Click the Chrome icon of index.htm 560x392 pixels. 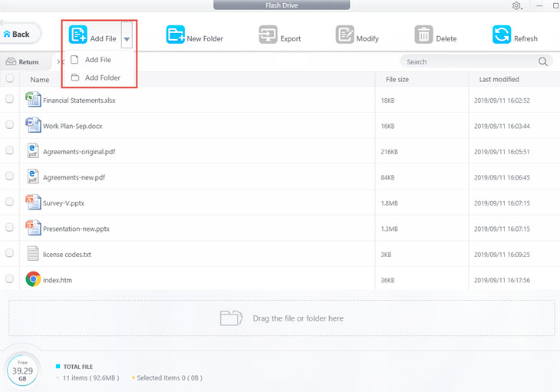coord(33,279)
